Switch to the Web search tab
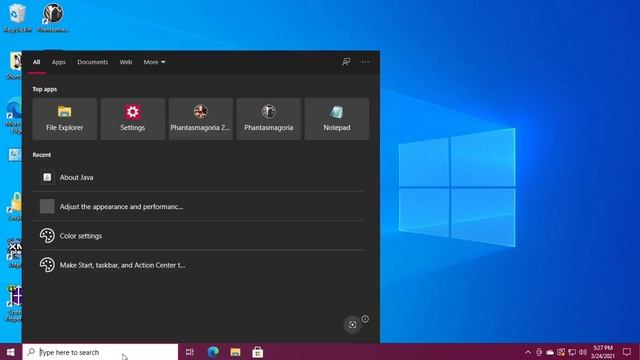The width and height of the screenshot is (640, 360). click(x=126, y=62)
